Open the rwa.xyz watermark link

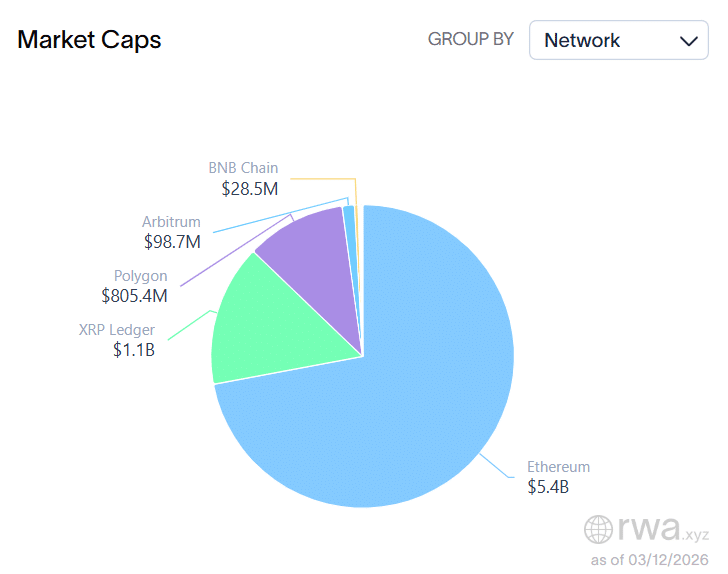(x=648, y=528)
